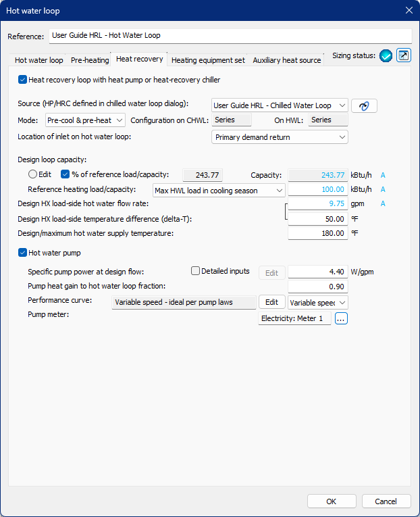Click Edit button next to performance curve
The width and height of the screenshot is (420, 517).
(x=271, y=302)
